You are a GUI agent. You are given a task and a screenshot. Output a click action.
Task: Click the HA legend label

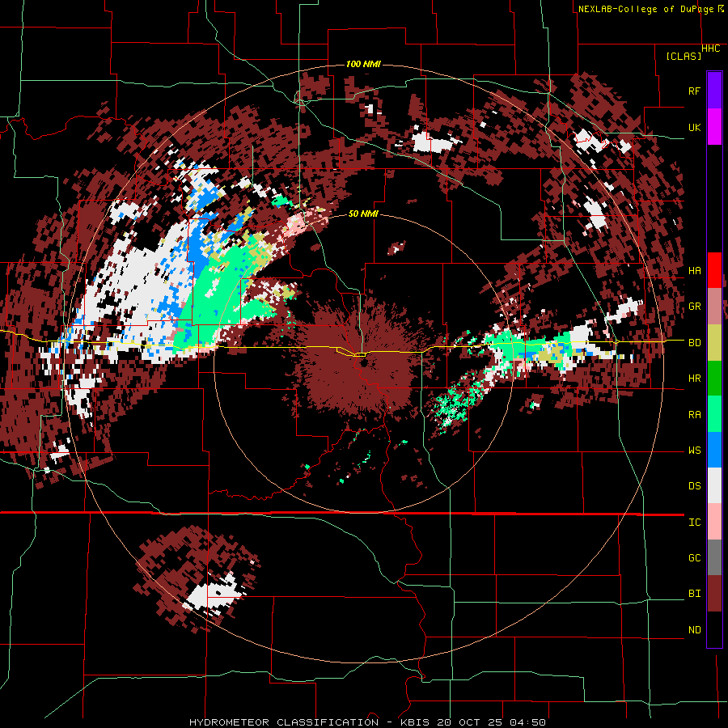tap(694, 271)
